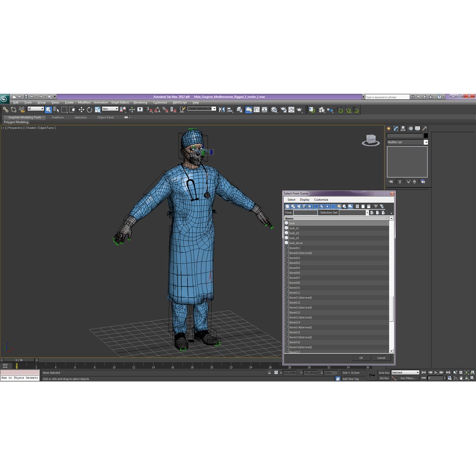The image size is (476, 476).
Task: Select the Scale tool
Action: point(97,110)
